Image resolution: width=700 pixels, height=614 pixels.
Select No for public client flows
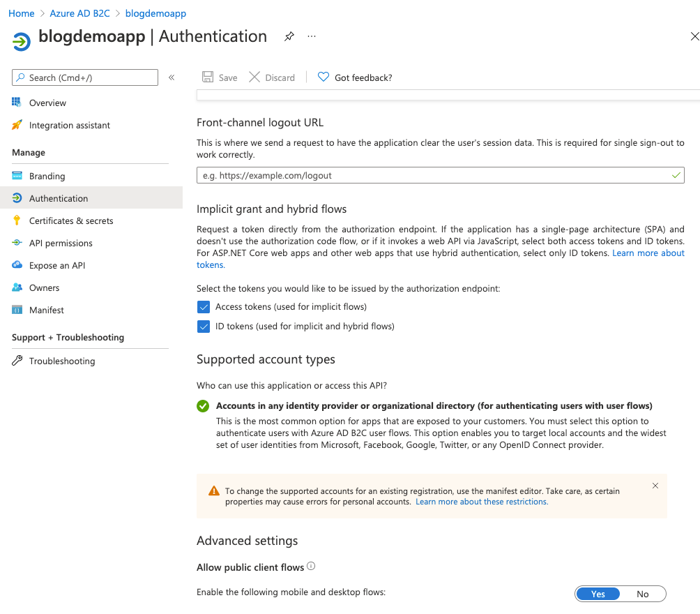click(642, 594)
